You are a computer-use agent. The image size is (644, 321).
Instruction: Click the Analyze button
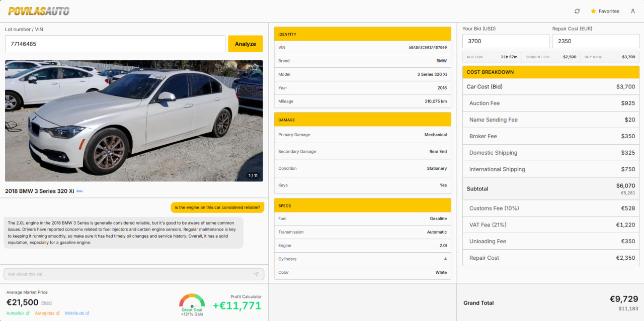click(246, 44)
